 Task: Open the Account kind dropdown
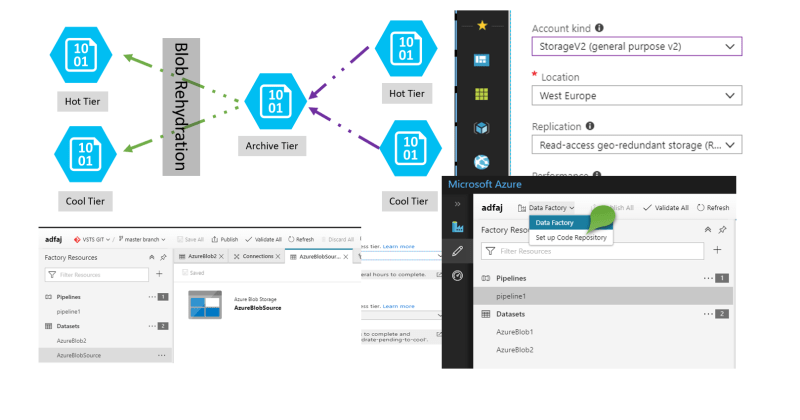636,47
